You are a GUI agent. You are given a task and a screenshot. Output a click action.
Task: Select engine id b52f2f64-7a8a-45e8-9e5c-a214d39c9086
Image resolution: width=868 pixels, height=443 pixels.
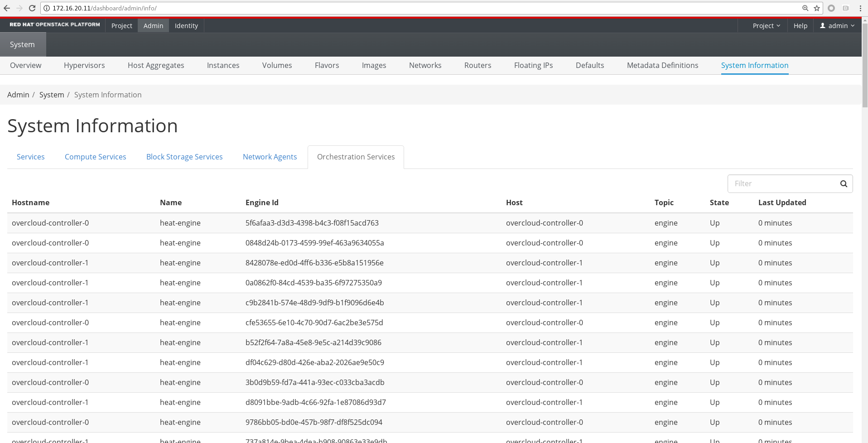(x=313, y=342)
